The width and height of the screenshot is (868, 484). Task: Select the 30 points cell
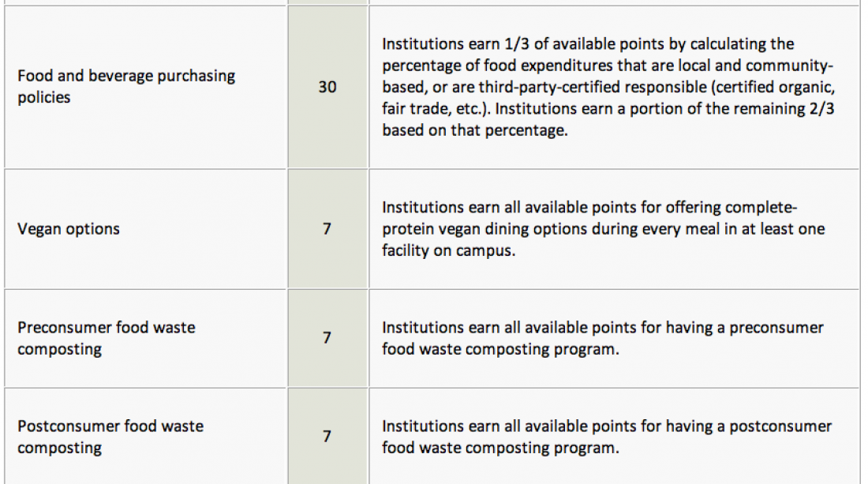pyautogui.click(x=327, y=87)
